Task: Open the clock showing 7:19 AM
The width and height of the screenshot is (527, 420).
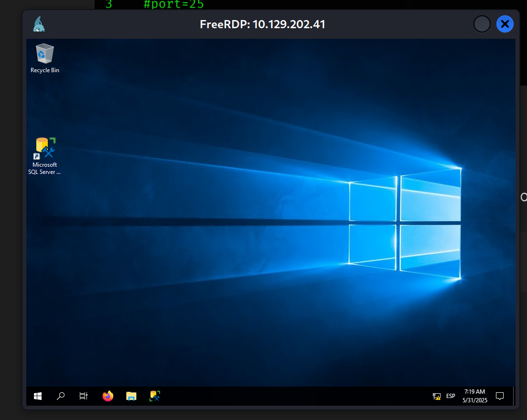Action: coord(474,392)
